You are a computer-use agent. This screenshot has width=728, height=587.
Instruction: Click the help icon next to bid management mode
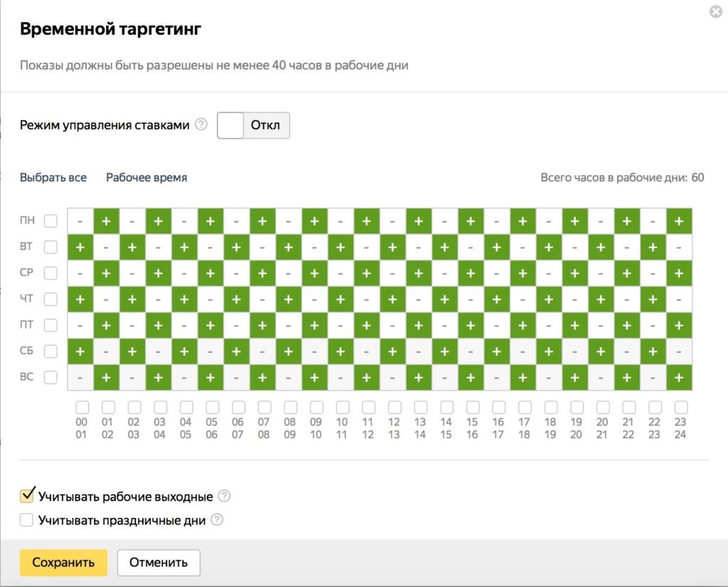point(200,125)
